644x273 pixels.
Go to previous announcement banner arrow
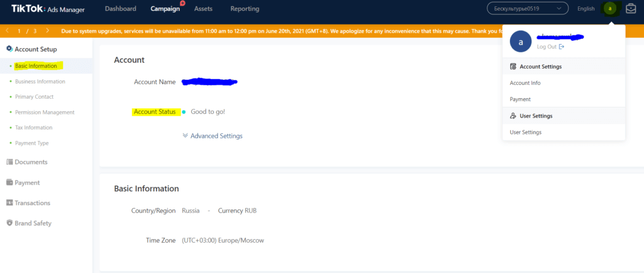click(7, 30)
